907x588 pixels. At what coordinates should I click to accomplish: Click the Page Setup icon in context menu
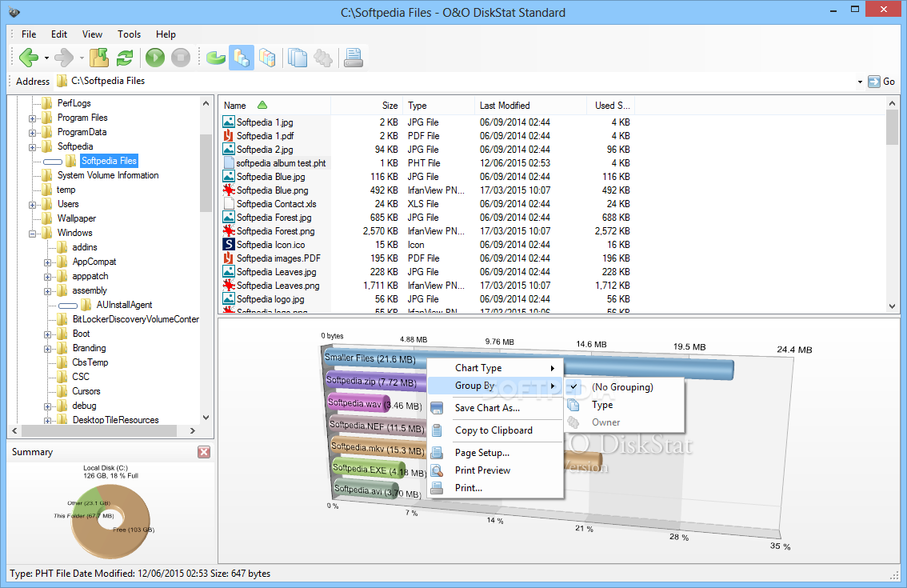click(x=438, y=453)
